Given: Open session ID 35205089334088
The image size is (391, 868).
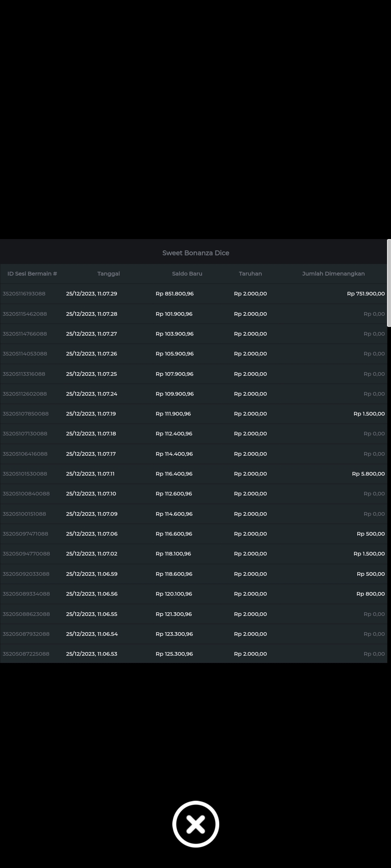Looking at the screenshot, I should pos(26,594).
